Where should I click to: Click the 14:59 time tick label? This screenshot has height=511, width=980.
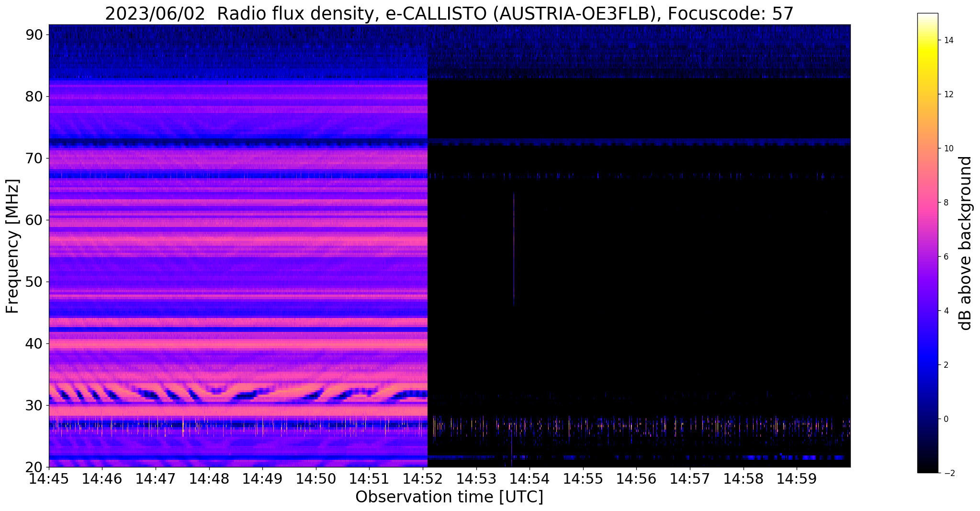click(797, 478)
